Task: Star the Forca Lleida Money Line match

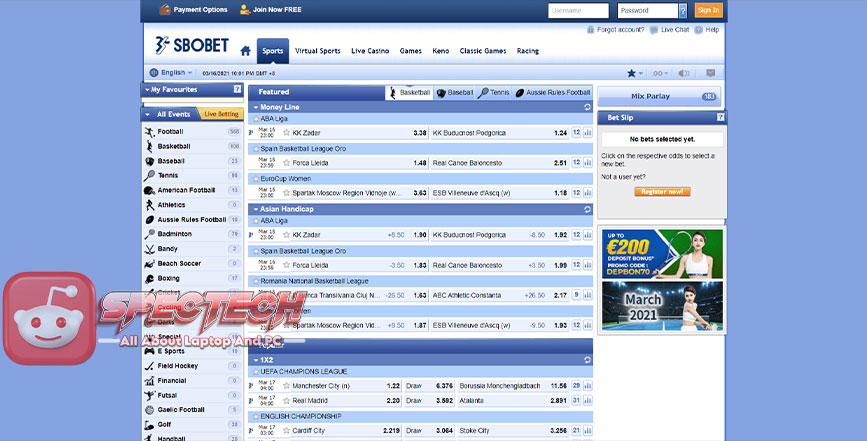Action: pyautogui.click(x=286, y=163)
